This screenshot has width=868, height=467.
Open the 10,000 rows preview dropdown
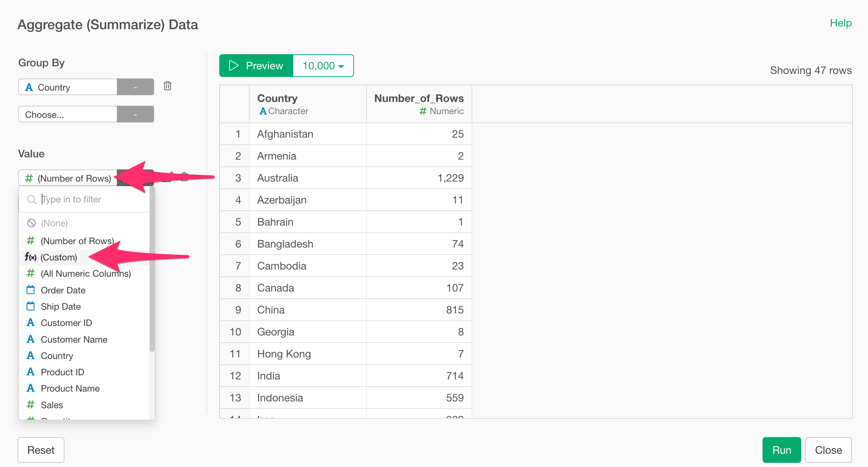[323, 66]
